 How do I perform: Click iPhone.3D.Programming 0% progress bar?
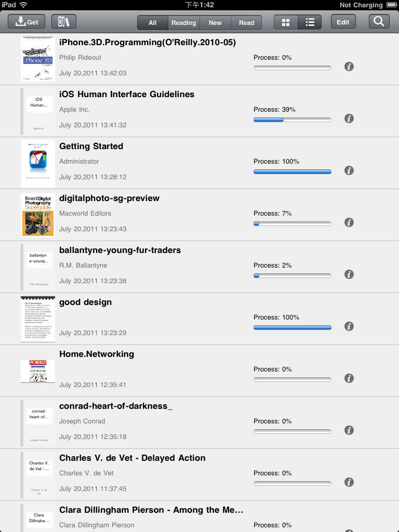292,68
